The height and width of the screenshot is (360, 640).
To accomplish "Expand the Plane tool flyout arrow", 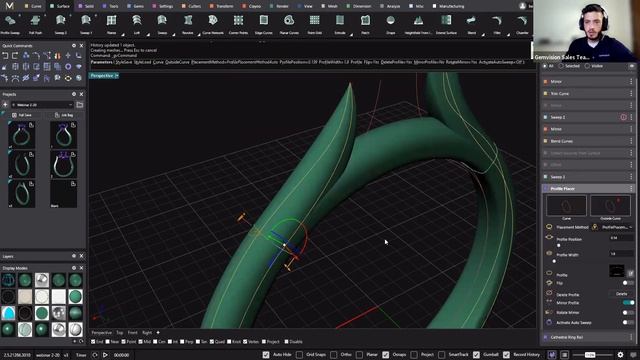I will [122, 35].
